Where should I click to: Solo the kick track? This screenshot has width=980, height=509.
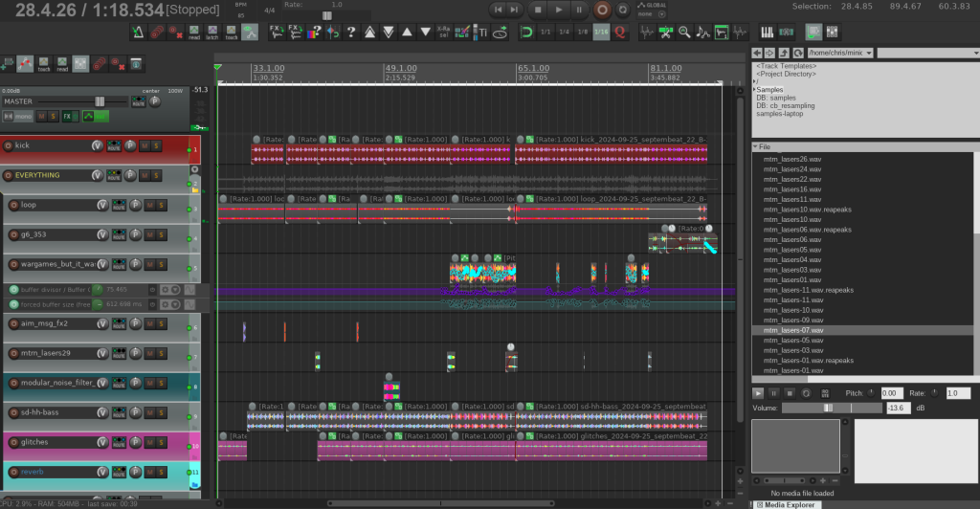click(x=156, y=145)
